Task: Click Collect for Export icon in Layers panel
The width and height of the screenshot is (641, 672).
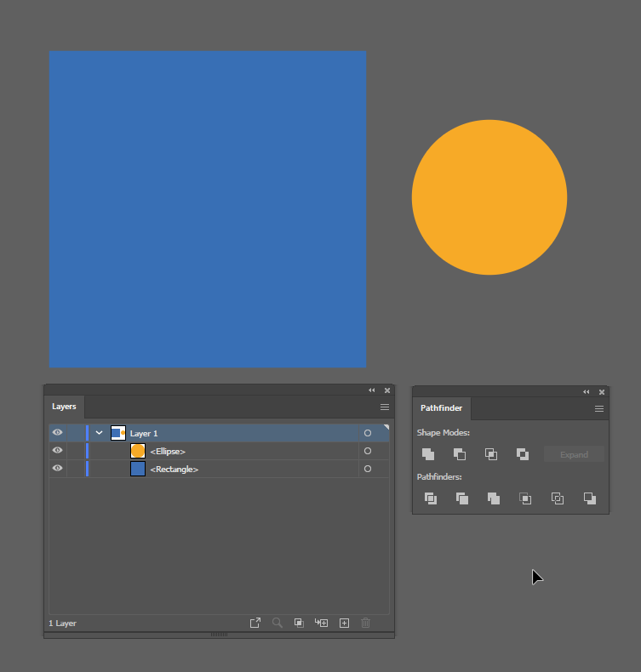Action: 255,623
